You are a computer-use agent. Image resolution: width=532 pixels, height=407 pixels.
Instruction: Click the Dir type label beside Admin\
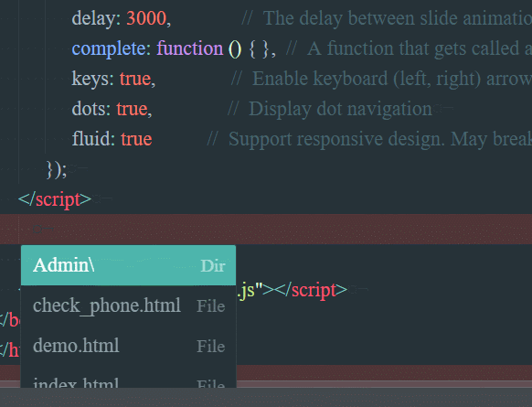(x=213, y=266)
